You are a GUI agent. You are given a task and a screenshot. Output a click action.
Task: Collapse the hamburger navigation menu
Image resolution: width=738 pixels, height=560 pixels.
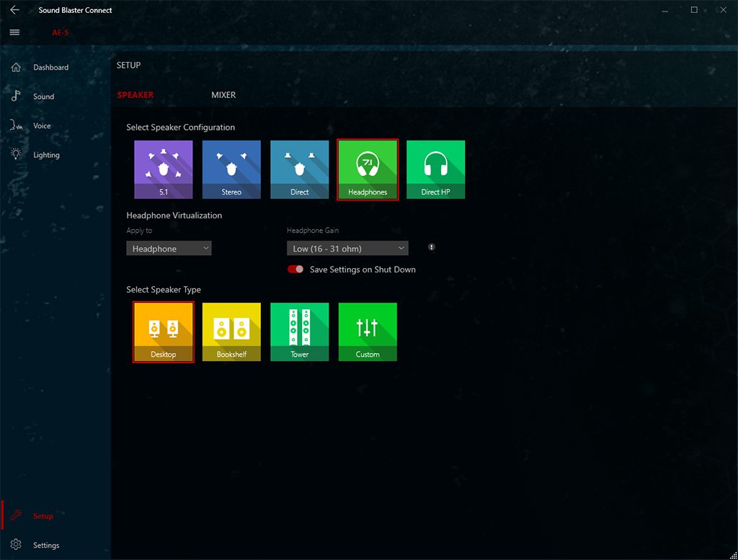pyautogui.click(x=14, y=32)
